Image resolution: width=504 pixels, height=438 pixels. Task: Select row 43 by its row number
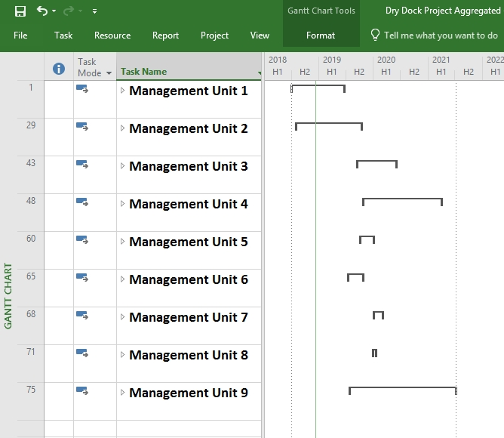31,163
